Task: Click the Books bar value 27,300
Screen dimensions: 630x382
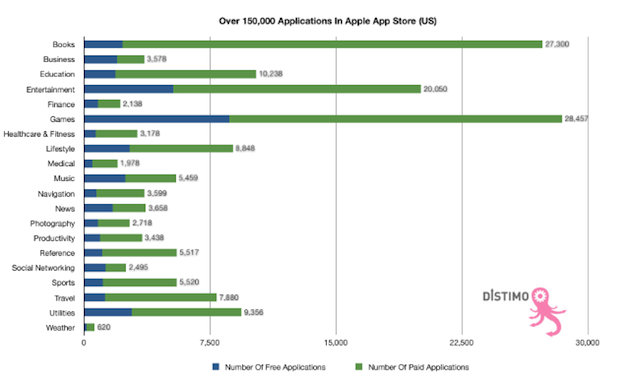Action: (557, 44)
